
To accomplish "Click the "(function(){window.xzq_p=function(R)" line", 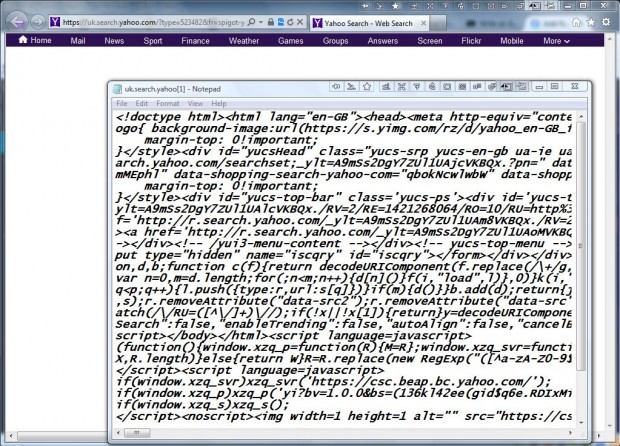I will coord(344,347).
